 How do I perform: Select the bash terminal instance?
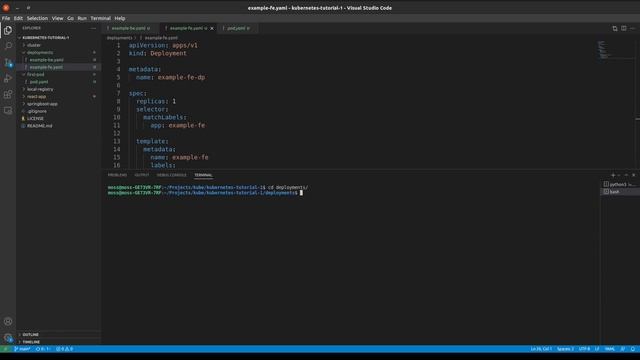coord(620,192)
